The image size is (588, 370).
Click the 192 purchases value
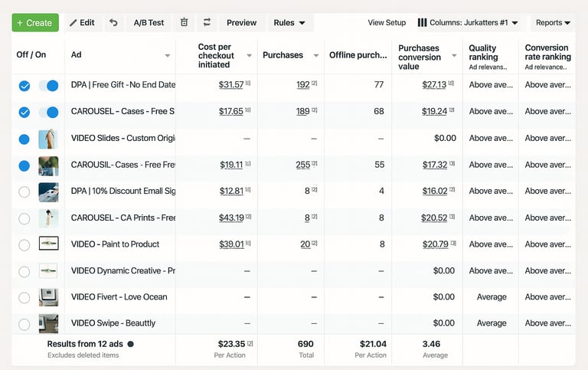[303, 85]
